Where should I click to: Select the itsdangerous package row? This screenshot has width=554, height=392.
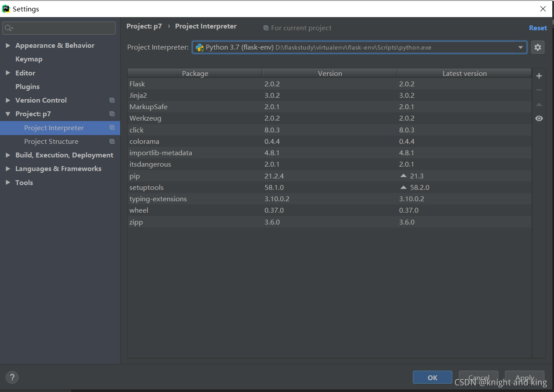click(x=329, y=164)
